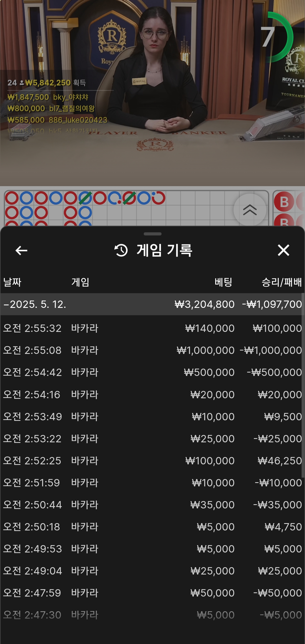Close the 게임 기록 panel

coord(283,250)
